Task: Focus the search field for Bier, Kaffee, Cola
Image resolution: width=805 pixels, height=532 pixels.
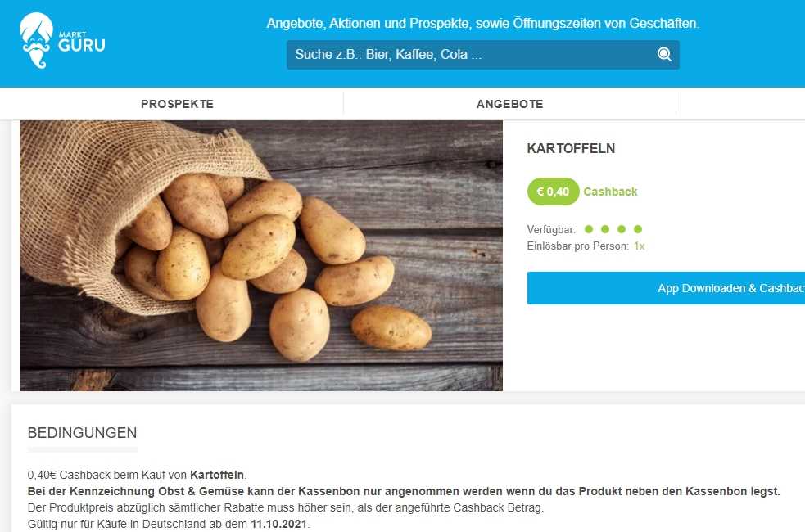Action: pos(482,55)
